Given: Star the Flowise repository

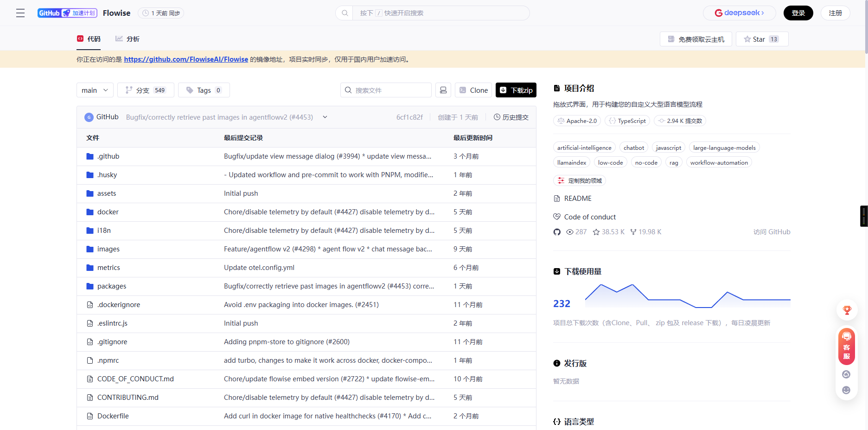Looking at the screenshot, I should [x=762, y=39].
